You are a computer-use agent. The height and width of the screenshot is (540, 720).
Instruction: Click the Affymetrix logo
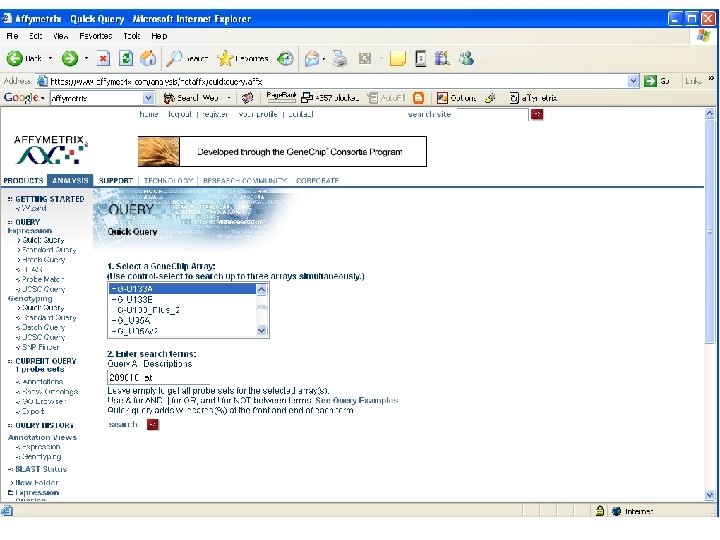pyautogui.click(x=50, y=150)
